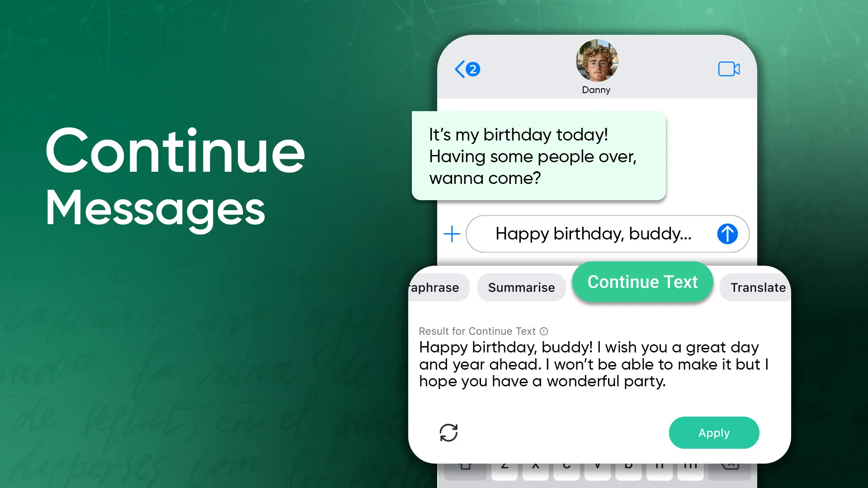This screenshot has width=868, height=488.
Task: Click Danny's name in conversation header
Action: pos(595,90)
